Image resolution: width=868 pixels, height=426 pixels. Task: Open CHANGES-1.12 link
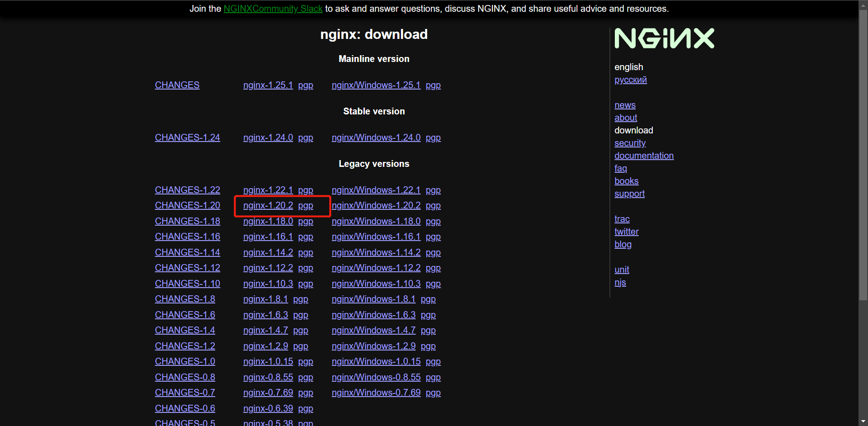tap(188, 268)
